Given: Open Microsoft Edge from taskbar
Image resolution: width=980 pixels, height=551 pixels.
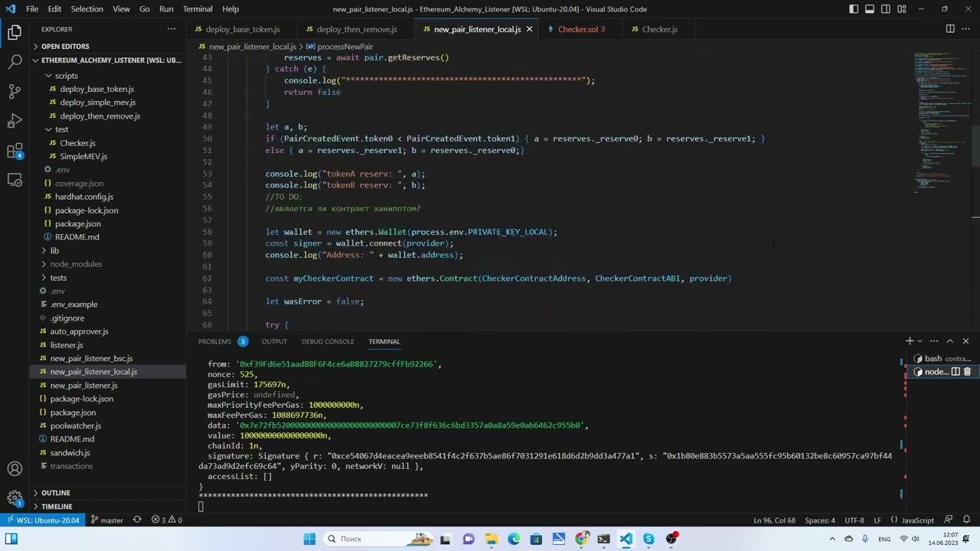Looking at the screenshot, I should 514,539.
